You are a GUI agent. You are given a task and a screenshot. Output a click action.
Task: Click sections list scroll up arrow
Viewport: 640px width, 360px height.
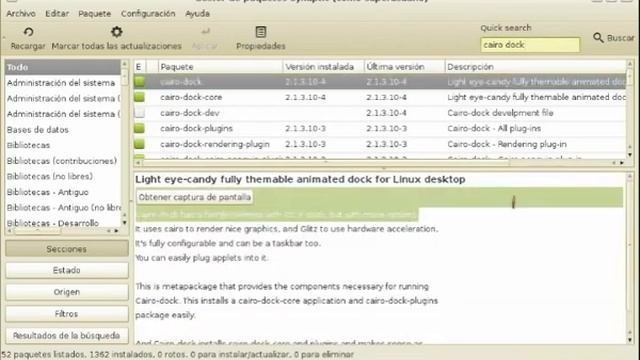(124, 64)
